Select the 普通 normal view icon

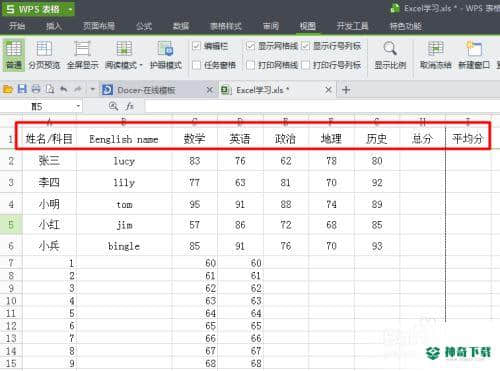(14, 54)
